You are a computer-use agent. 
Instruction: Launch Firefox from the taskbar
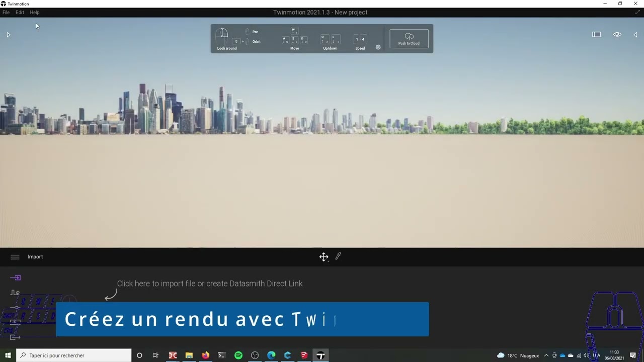(205, 355)
